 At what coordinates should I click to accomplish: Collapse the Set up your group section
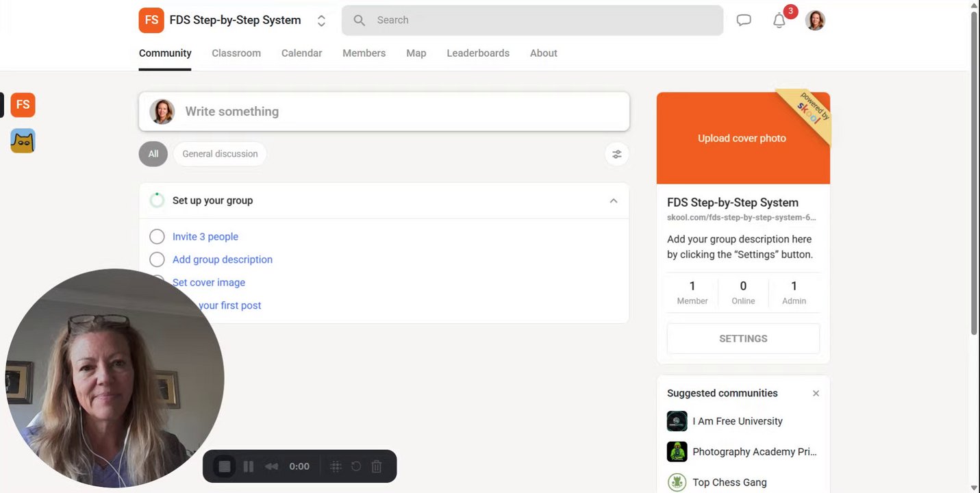pyautogui.click(x=613, y=201)
